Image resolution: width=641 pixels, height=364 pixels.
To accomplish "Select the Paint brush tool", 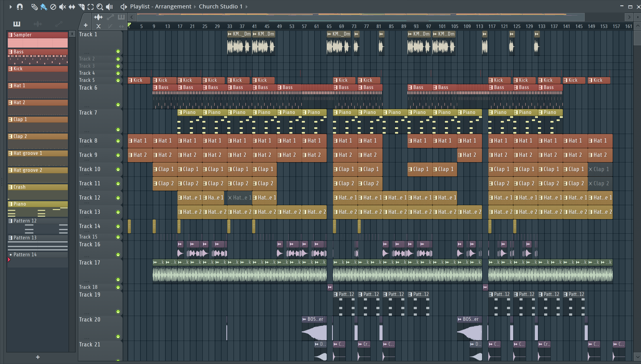I will (x=44, y=7).
